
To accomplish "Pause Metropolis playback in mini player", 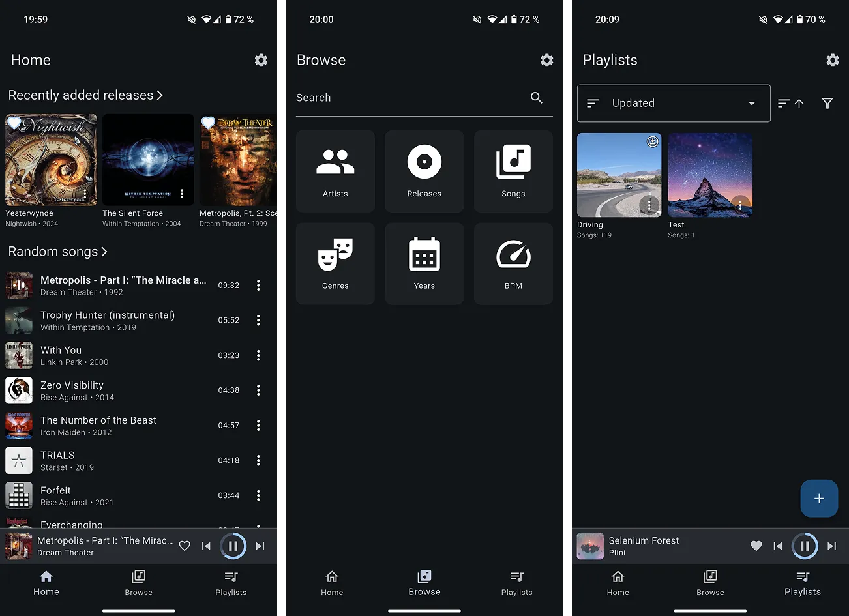I will [x=233, y=546].
